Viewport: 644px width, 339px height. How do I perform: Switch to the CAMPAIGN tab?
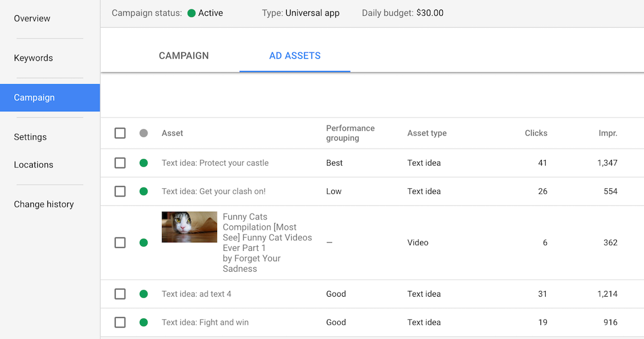tap(183, 55)
